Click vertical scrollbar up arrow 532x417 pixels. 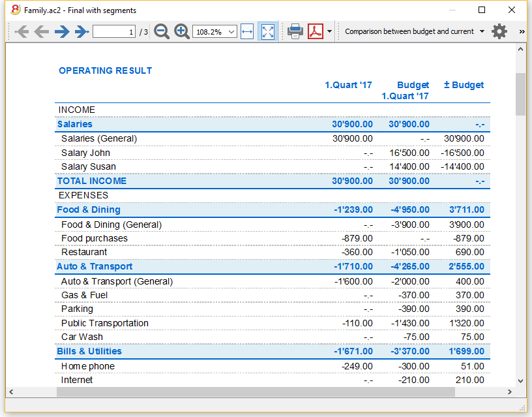coord(520,49)
